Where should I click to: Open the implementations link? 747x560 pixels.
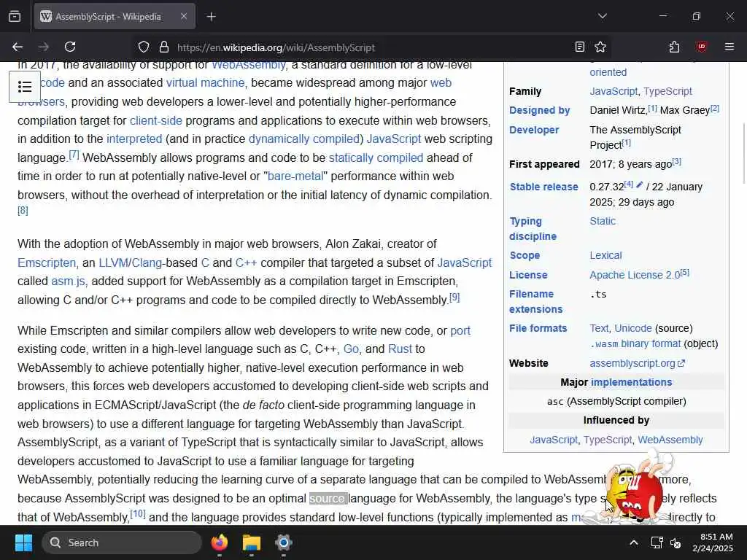tap(631, 382)
